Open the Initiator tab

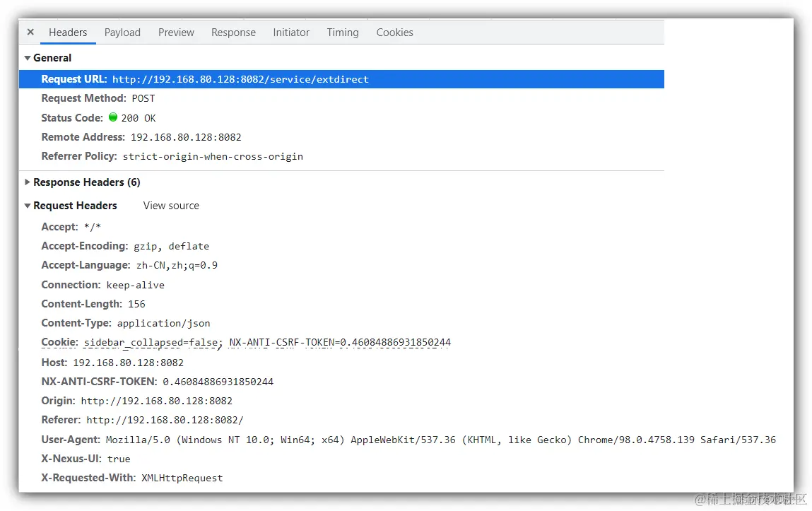[x=291, y=32]
